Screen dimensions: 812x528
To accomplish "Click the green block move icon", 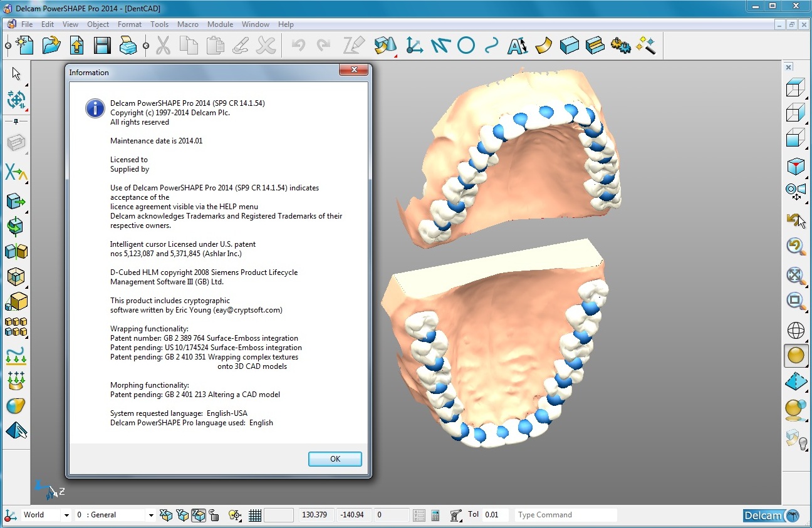I will 16,202.
